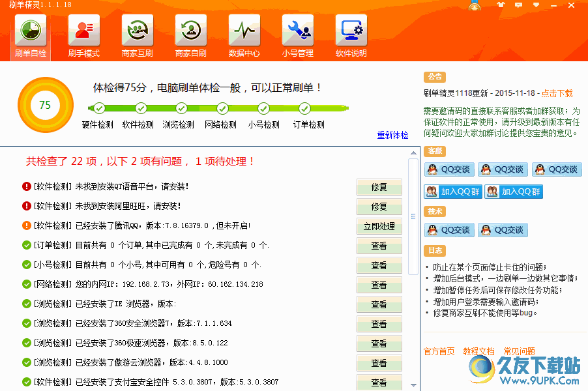
Task: Click 查看 for 360极速浏览器 row
Action: pyautogui.click(x=379, y=343)
